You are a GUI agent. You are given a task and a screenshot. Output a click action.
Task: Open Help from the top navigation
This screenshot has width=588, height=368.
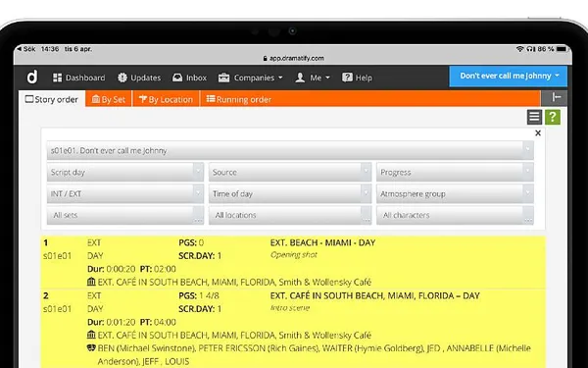pos(357,78)
